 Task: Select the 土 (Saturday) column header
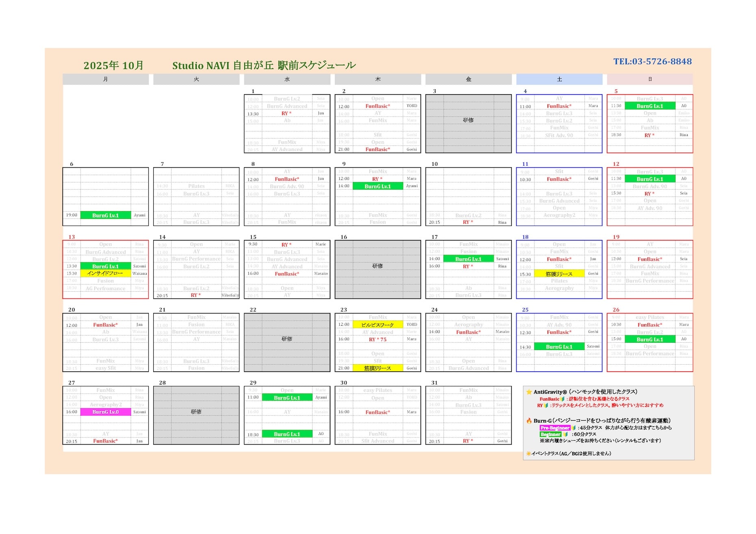pos(559,80)
